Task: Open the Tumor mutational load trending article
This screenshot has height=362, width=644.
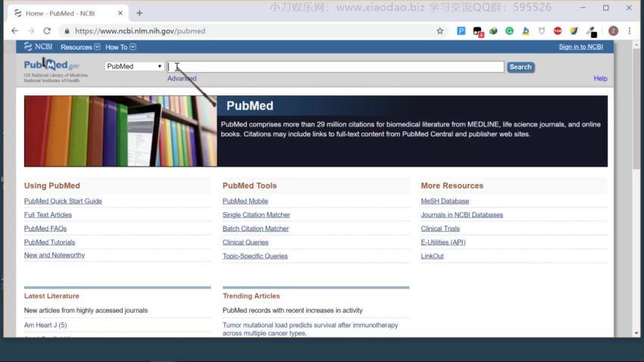Action: (x=310, y=329)
